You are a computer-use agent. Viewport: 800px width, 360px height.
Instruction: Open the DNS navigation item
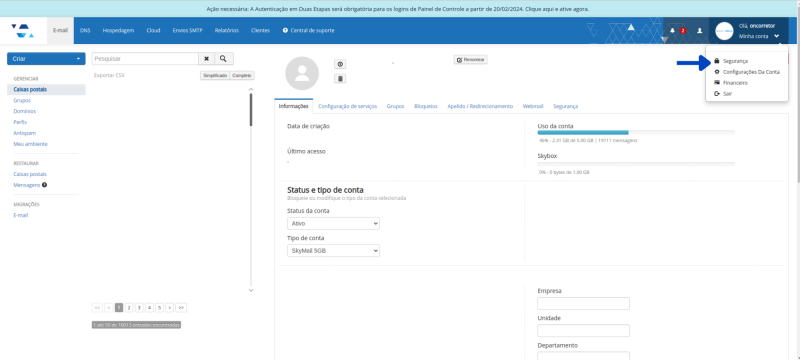point(85,31)
